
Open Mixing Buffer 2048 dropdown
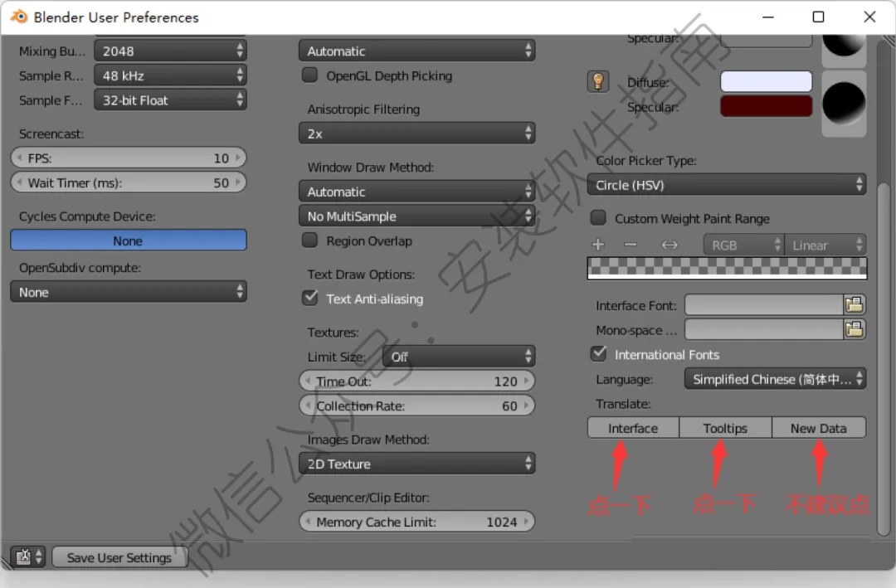point(170,51)
